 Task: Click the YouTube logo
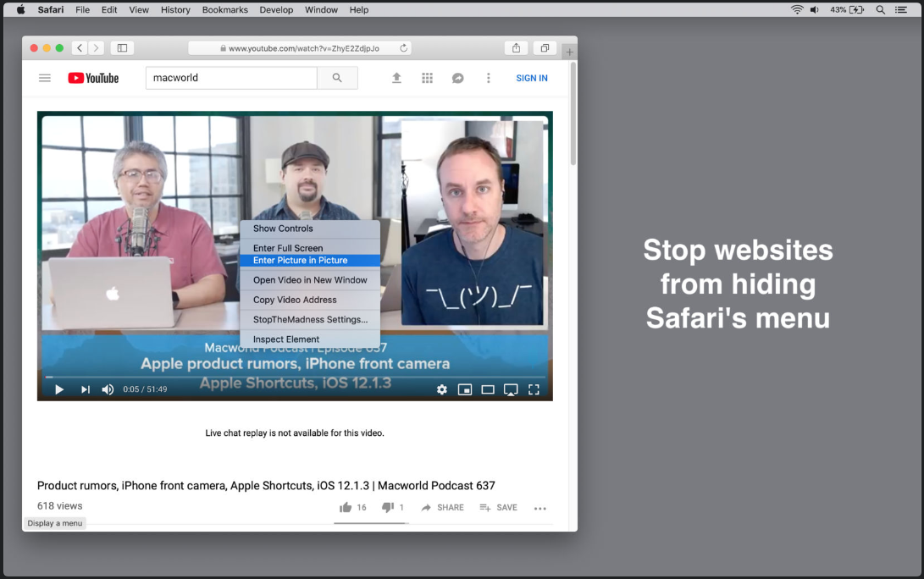coord(93,78)
